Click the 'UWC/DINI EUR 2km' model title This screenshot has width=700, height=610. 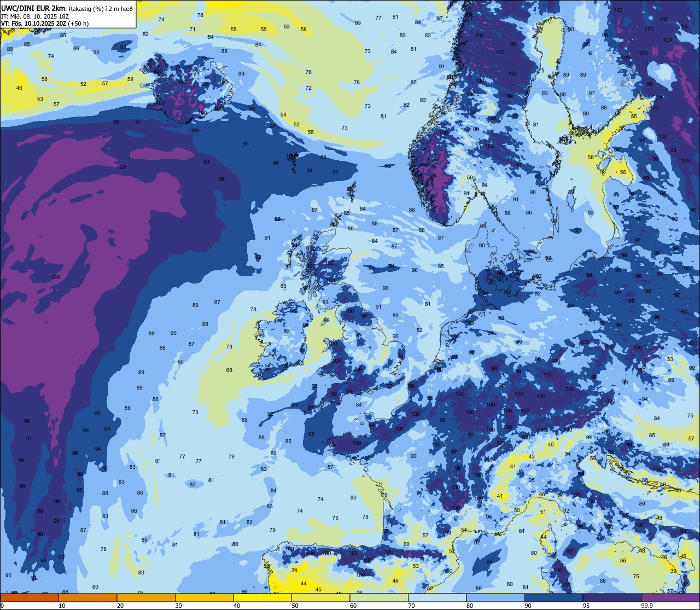pyautogui.click(x=33, y=8)
